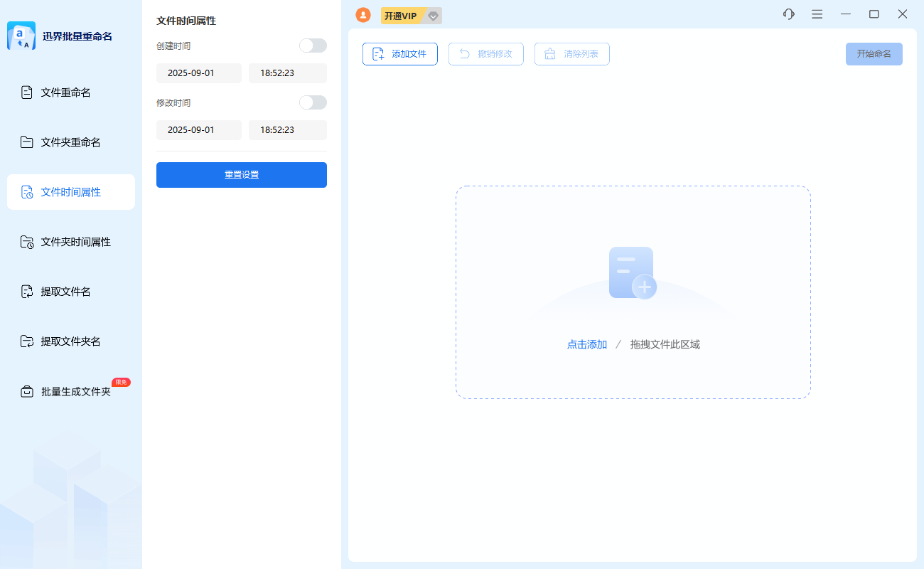Click the 清除列表 clear list option
Viewport: 924px width, 569px height.
[x=571, y=53]
